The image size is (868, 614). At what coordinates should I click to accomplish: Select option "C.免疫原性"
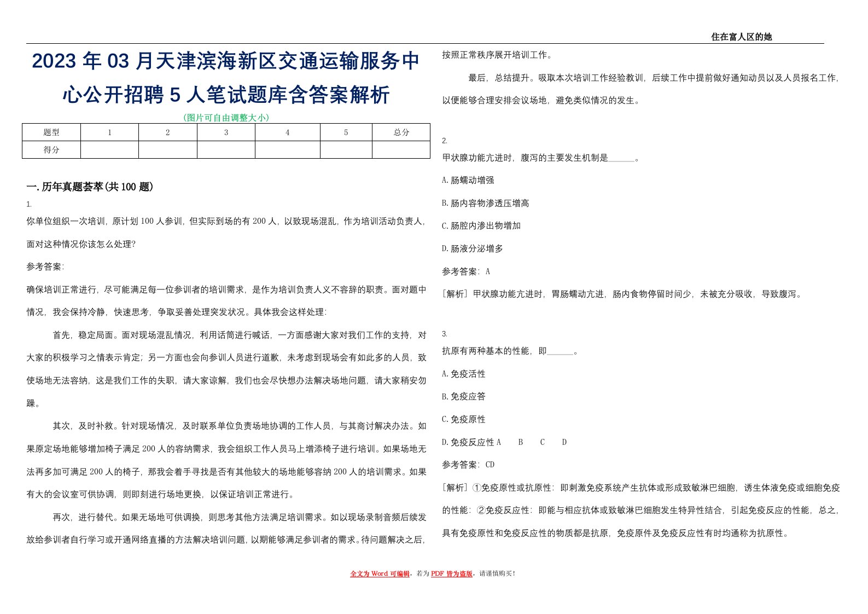tap(464, 419)
